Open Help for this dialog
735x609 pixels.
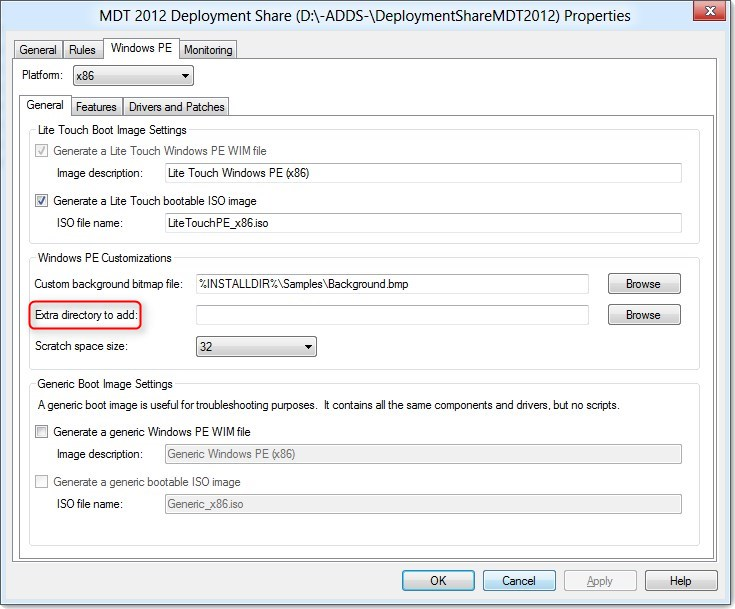pyautogui.click(x=681, y=581)
